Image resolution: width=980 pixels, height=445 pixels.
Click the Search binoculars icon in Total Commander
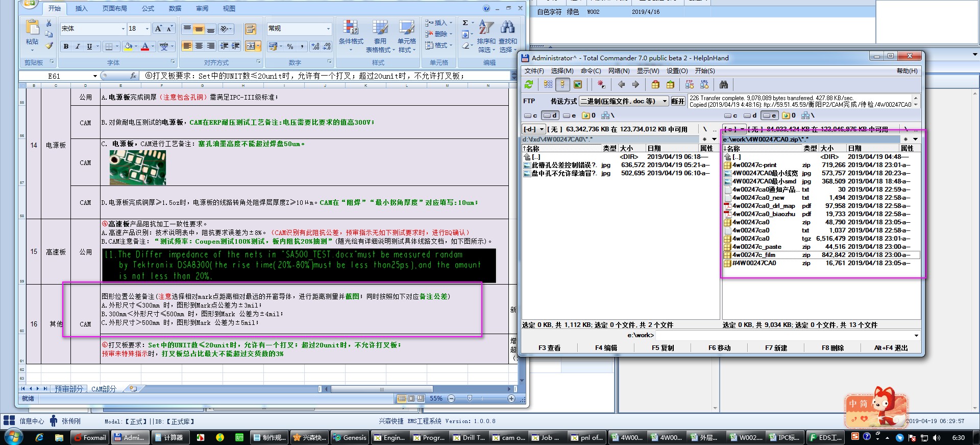click(x=724, y=84)
